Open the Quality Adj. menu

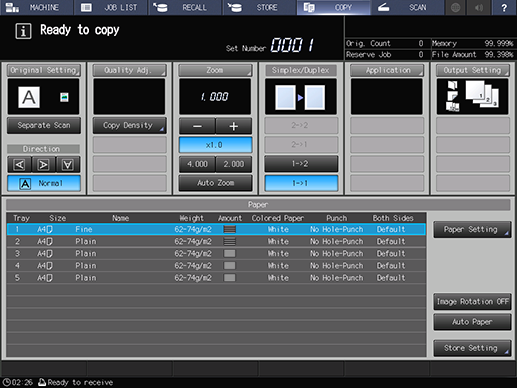pos(129,70)
